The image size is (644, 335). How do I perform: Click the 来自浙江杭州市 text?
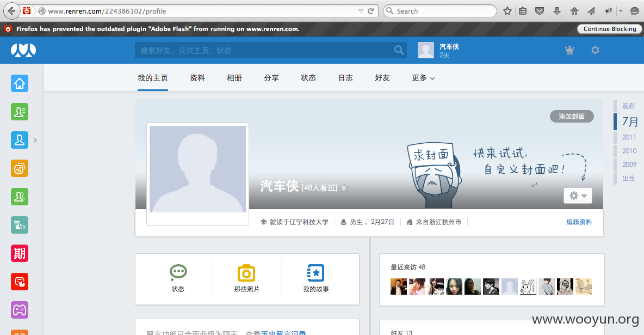coord(438,222)
